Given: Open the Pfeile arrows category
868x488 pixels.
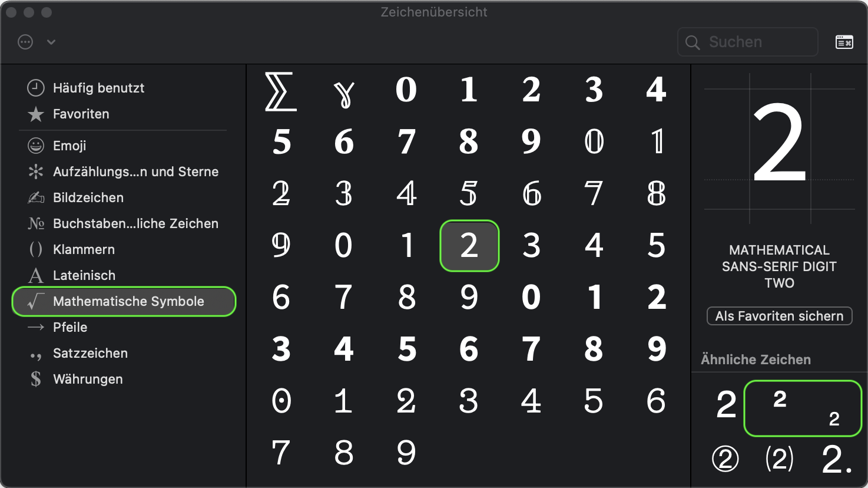Looking at the screenshot, I should click(70, 327).
